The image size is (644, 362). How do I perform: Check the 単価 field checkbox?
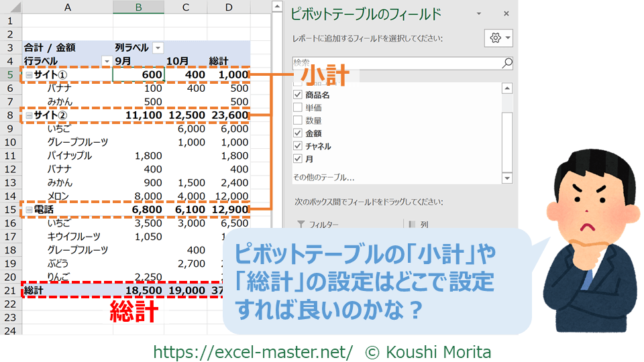coord(299,108)
